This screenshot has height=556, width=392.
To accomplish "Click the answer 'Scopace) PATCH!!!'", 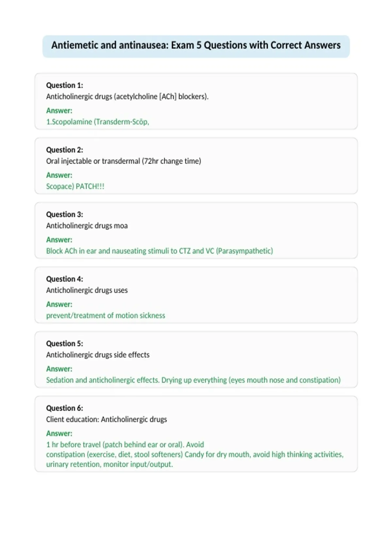I will 75,186.
